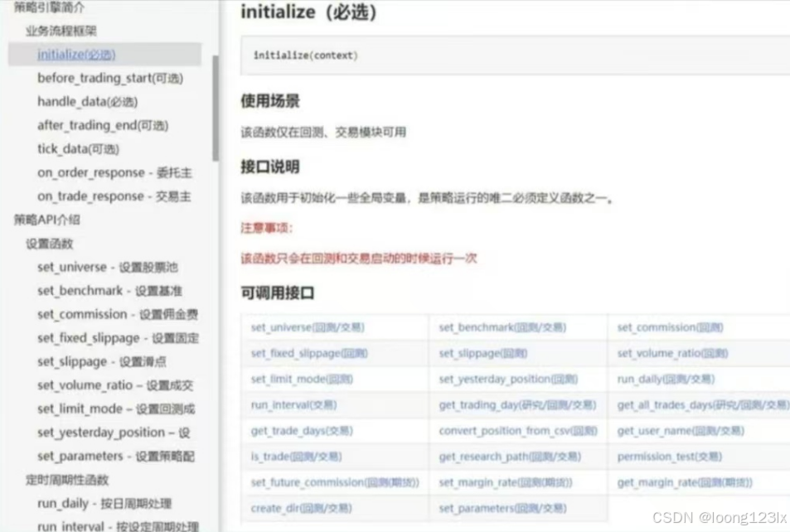Image resolution: width=790 pixels, height=532 pixels.
Task: Follow set_fixed_slippage(回测) table link
Action: pyautogui.click(x=309, y=354)
